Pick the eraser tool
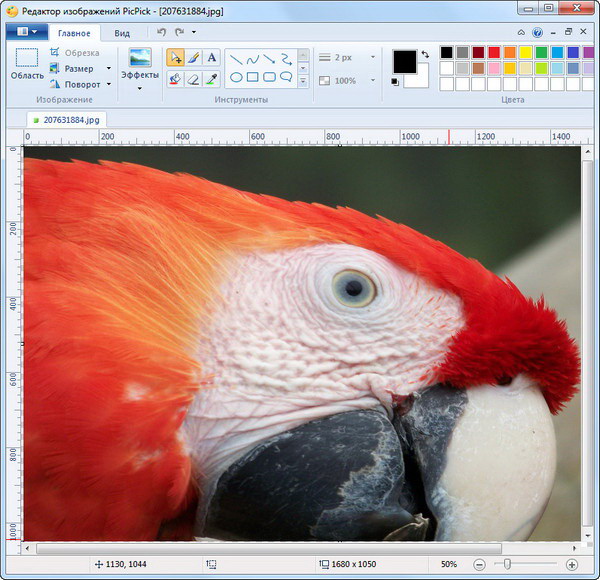The height and width of the screenshot is (580, 600). (x=193, y=78)
